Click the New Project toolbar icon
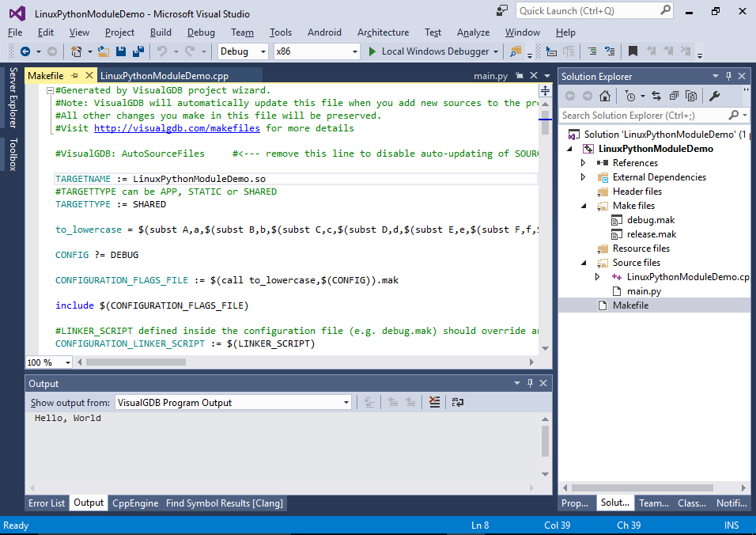The height and width of the screenshot is (535, 756). 76,51
